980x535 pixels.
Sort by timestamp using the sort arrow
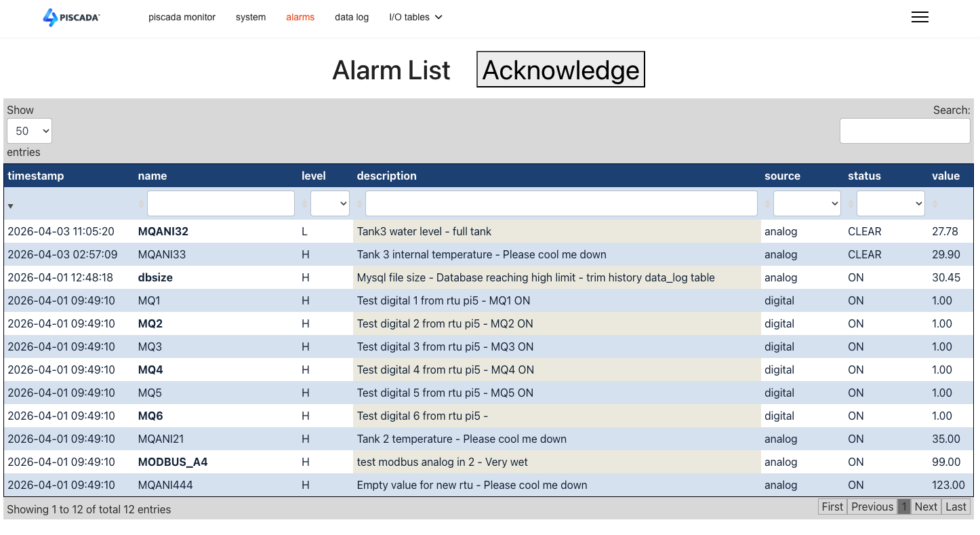point(10,205)
